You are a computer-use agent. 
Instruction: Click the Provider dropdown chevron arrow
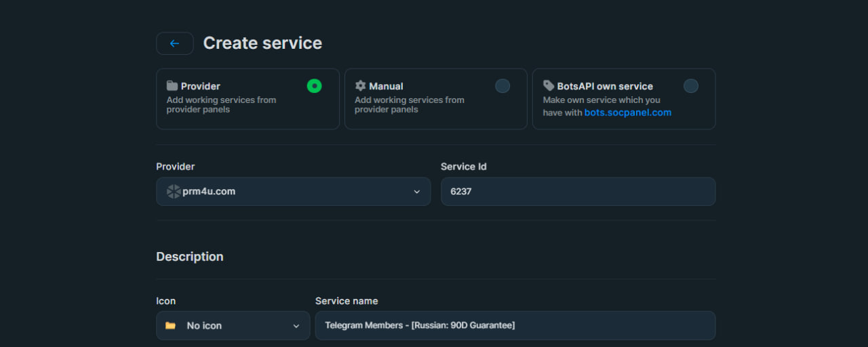417,192
